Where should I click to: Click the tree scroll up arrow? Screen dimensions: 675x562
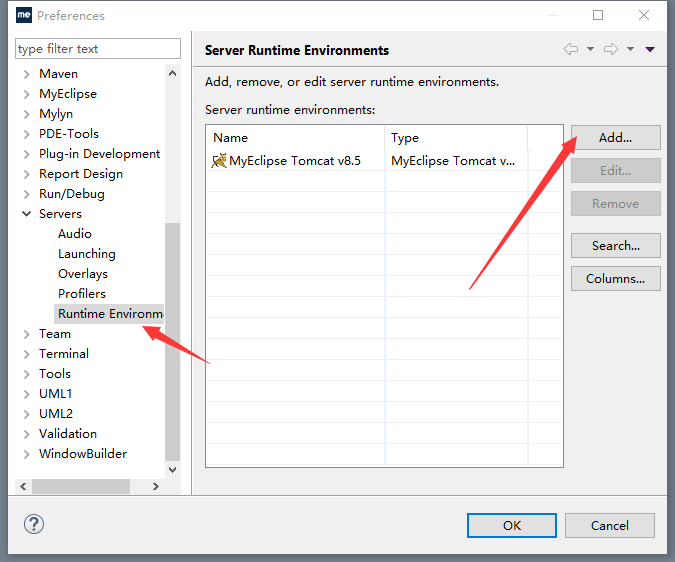172,73
